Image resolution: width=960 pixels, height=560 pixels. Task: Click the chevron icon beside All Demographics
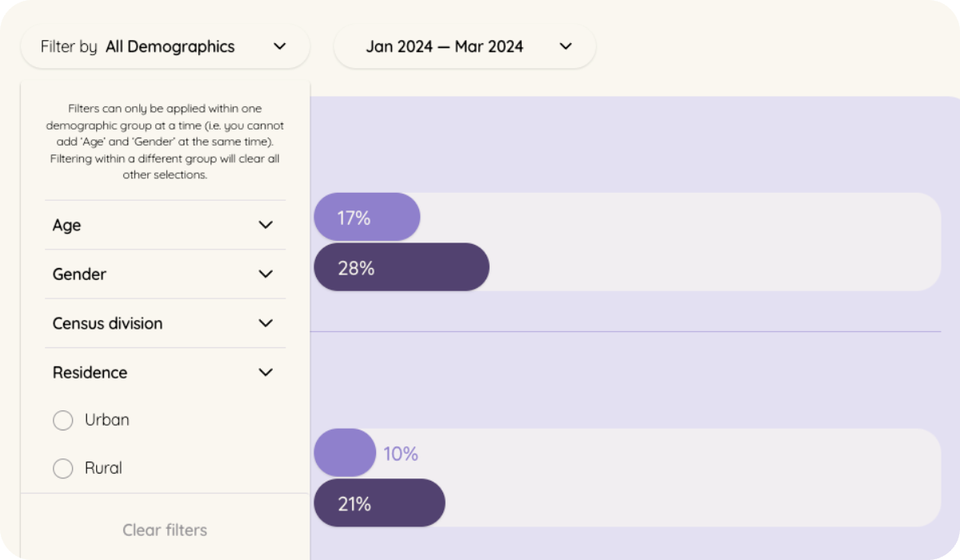coord(279,46)
